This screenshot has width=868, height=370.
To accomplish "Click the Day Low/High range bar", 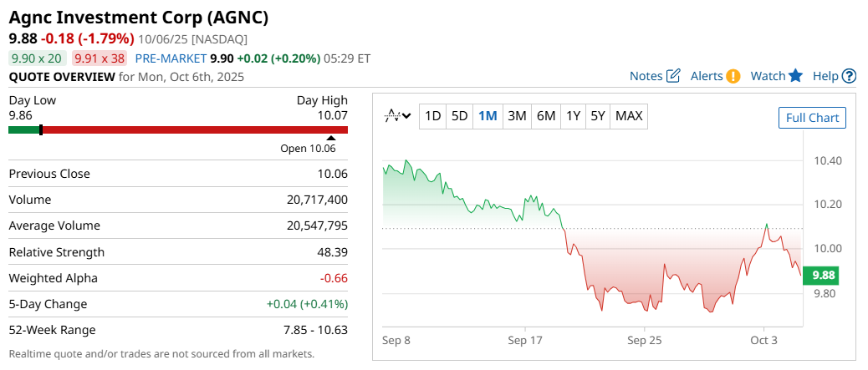I will pyautogui.click(x=178, y=129).
